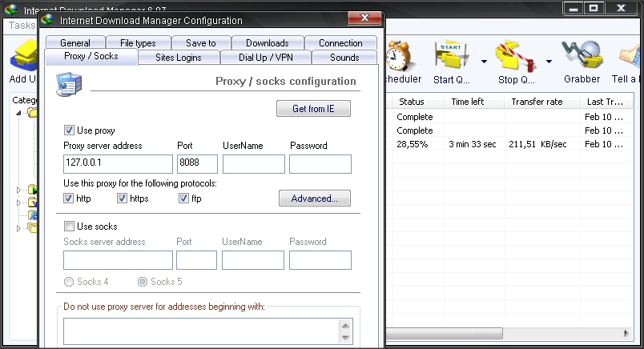The image size is (644, 349).
Task: Click the socks Port field
Action: [197, 260]
